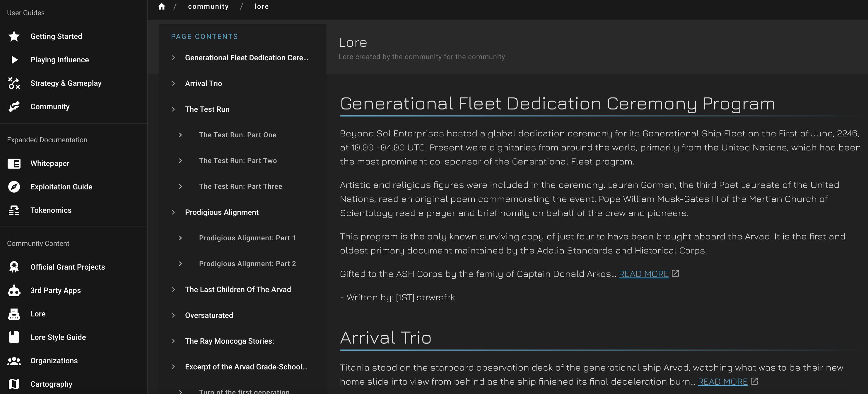
Task: Click the Cartography map icon
Action: pyautogui.click(x=14, y=384)
